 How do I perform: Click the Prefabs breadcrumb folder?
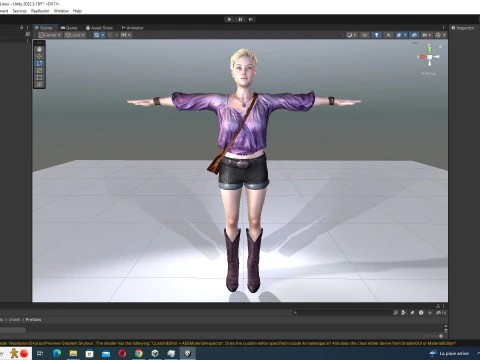(x=33, y=320)
